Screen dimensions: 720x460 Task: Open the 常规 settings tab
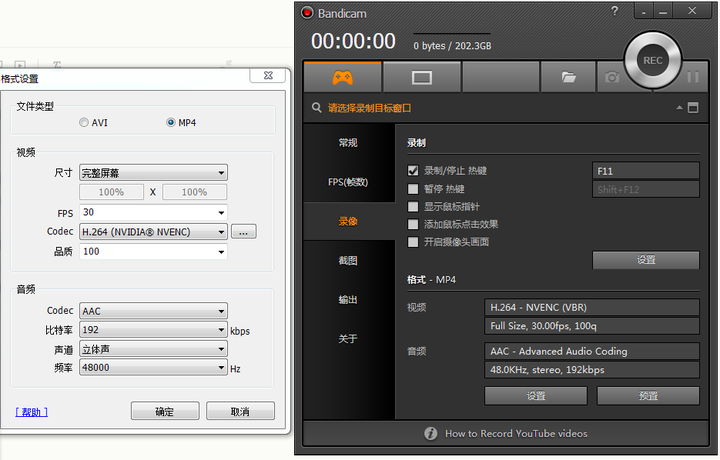[x=349, y=143]
